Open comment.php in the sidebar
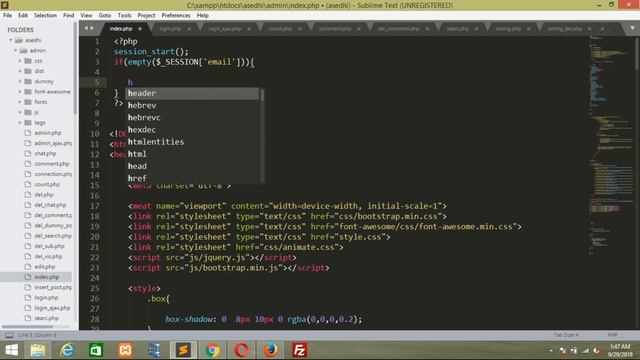Screen dimensions: 640x360 tap(51, 164)
